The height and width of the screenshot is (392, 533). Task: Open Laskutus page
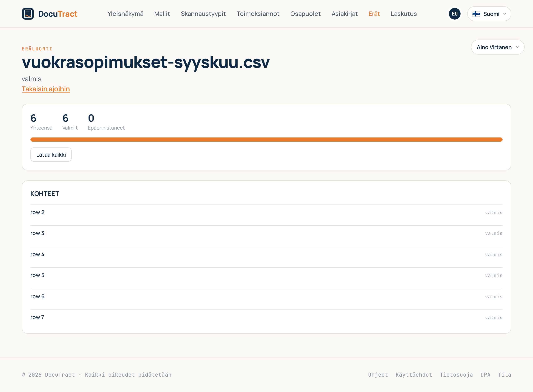tap(403, 14)
